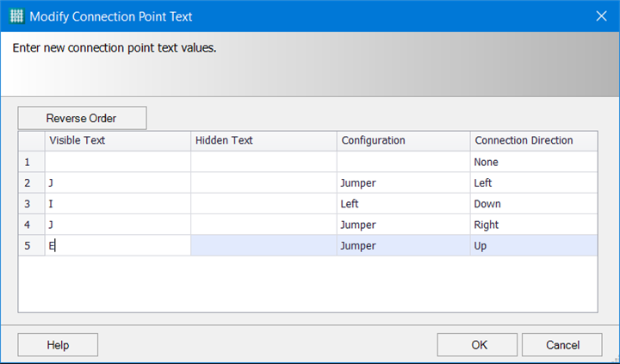620x364 pixels.
Task: Confirm changes with the OK button
Action: pyautogui.click(x=479, y=344)
